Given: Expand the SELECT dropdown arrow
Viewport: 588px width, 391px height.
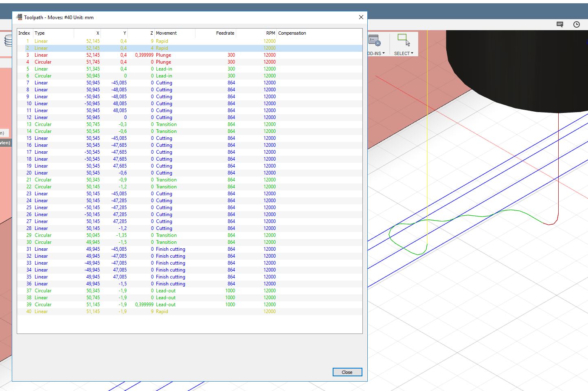Looking at the screenshot, I should point(412,53).
